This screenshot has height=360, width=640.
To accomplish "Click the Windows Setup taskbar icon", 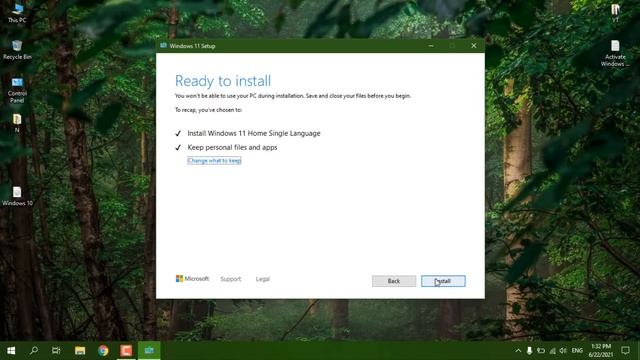I will coord(149,351).
